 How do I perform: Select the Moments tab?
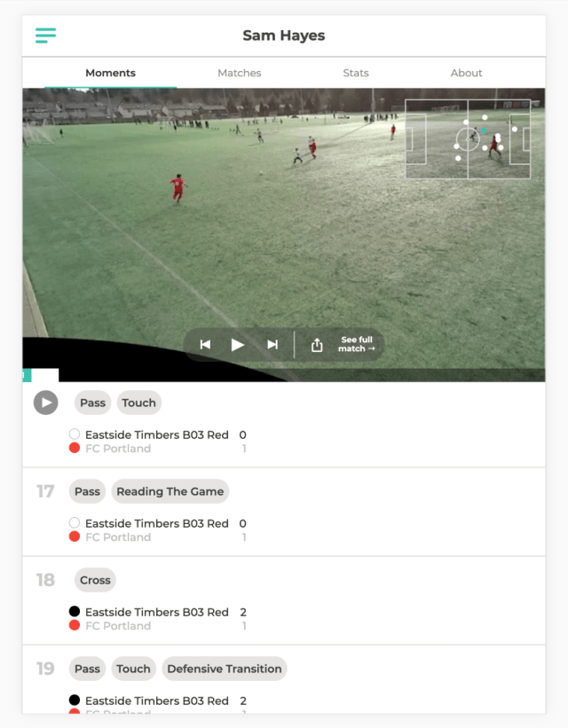111,73
